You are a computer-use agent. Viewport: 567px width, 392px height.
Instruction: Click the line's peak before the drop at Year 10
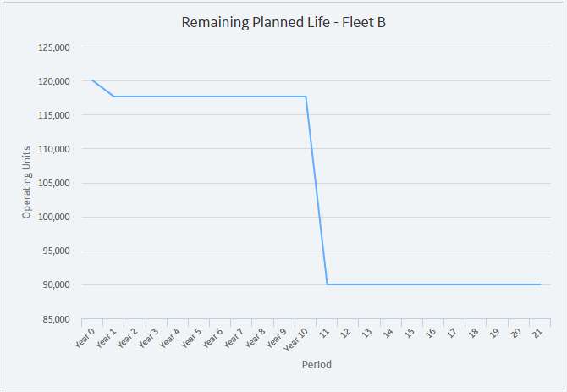pyautogui.click(x=306, y=97)
